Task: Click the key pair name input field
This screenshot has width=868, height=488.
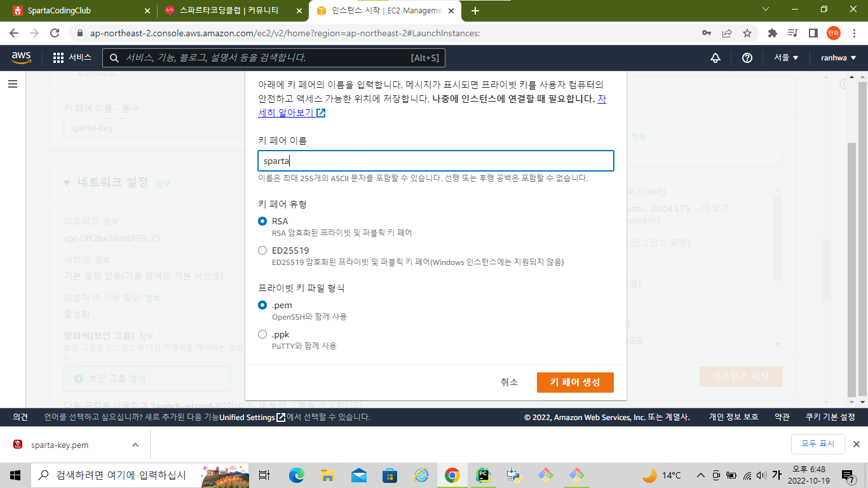Action: [436, 161]
